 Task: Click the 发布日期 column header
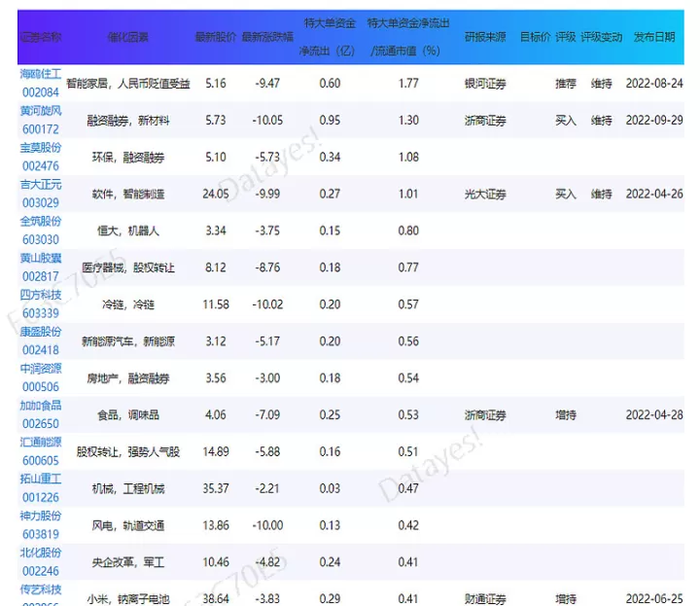654,37
